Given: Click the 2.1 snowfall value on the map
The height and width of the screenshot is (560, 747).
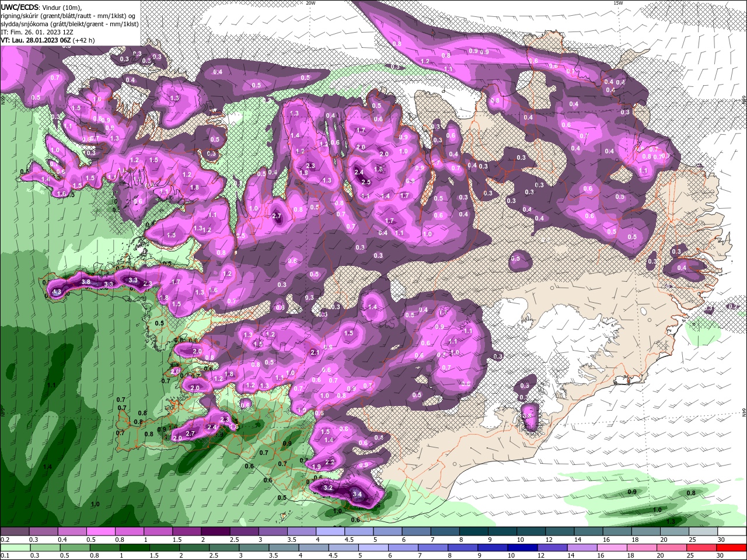Looking at the screenshot, I should (315, 352).
